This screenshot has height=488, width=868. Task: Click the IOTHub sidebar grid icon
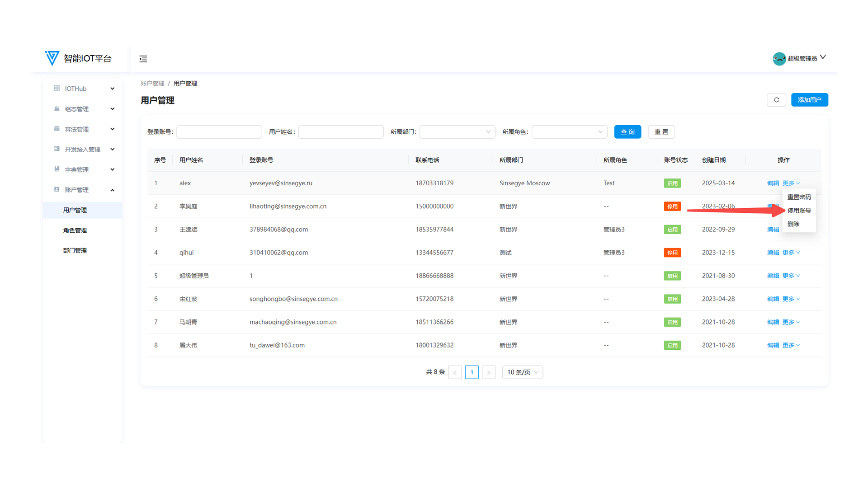[57, 89]
